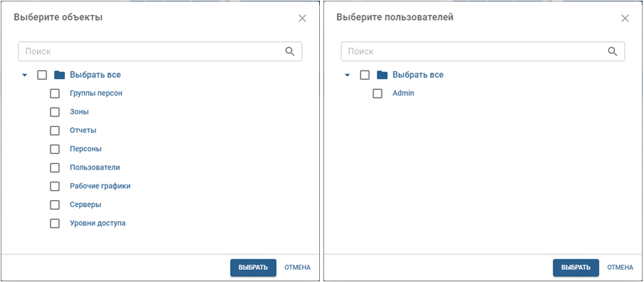Close the 'Выберите объекты' dialog with X
The height and width of the screenshot is (282, 644).
pos(302,18)
